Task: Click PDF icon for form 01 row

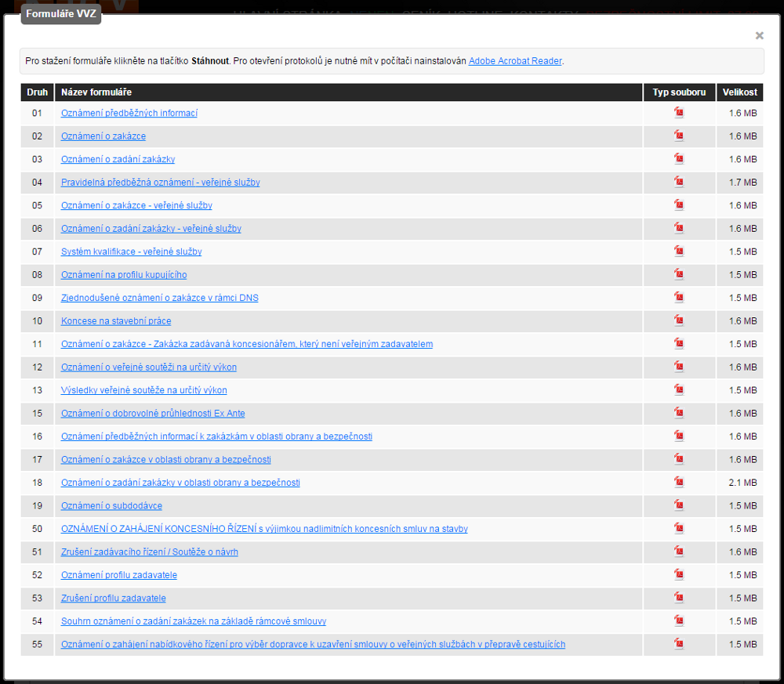Action: point(679,113)
